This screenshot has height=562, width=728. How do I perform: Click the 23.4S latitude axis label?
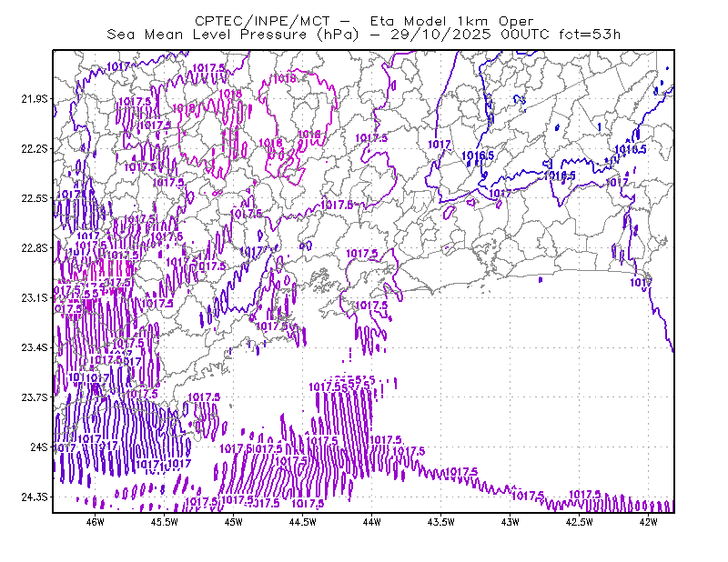point(35,347)
